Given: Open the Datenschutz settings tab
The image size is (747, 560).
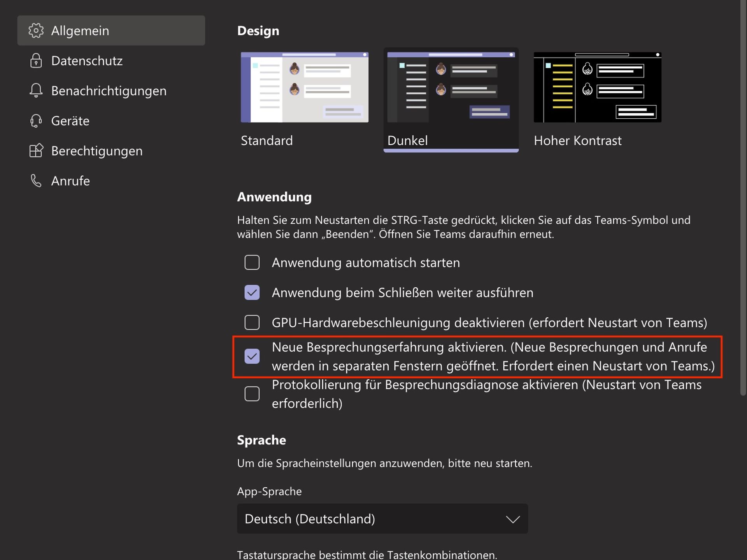Looking at the screenshot, I should [x=87, y=61].
